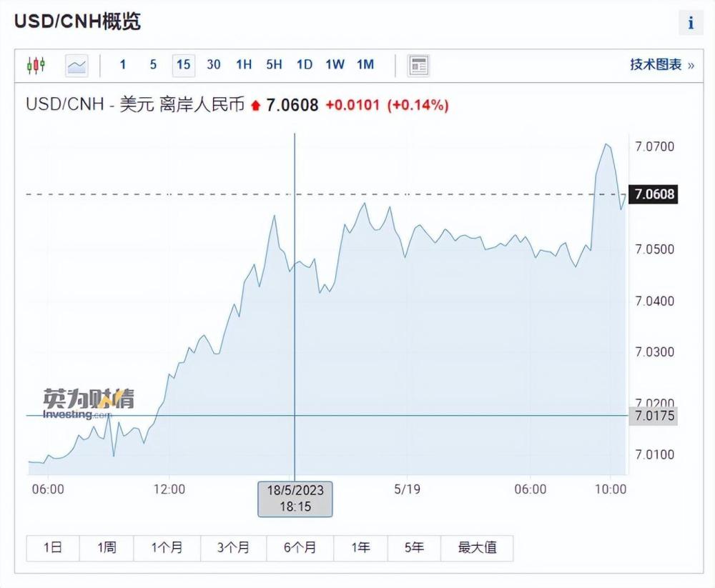Click the Investing.com watermark logo
This screenshot has width=715, height=588.
point(87,404)
